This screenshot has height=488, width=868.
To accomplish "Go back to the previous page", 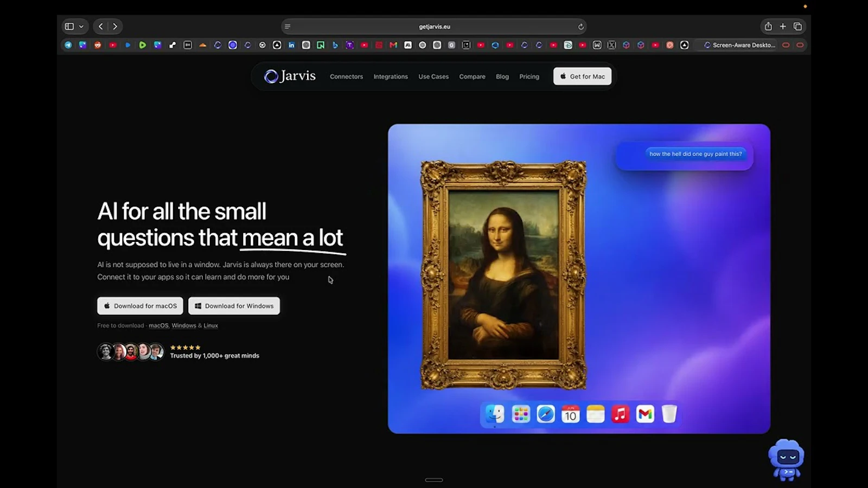I will [100, 26].
